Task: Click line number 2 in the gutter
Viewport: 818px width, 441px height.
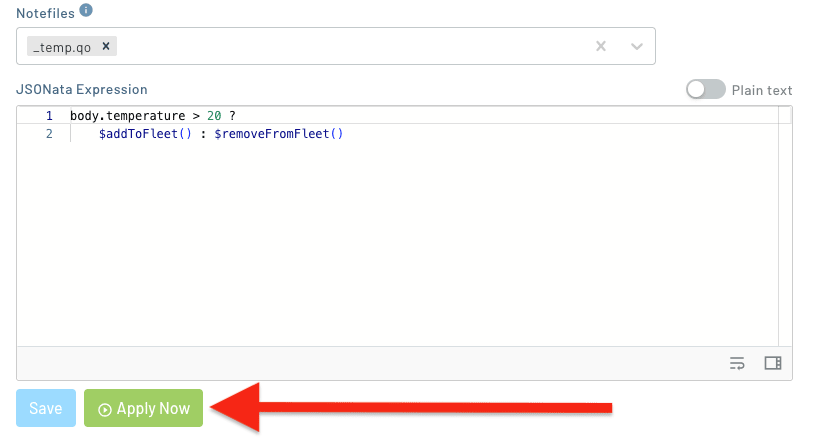Action: pos(49,134)
